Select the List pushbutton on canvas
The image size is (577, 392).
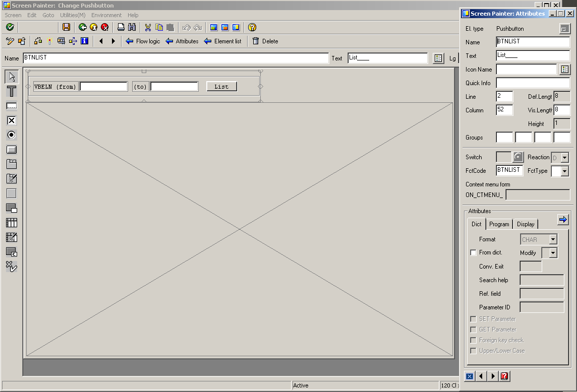pos(221,87)
